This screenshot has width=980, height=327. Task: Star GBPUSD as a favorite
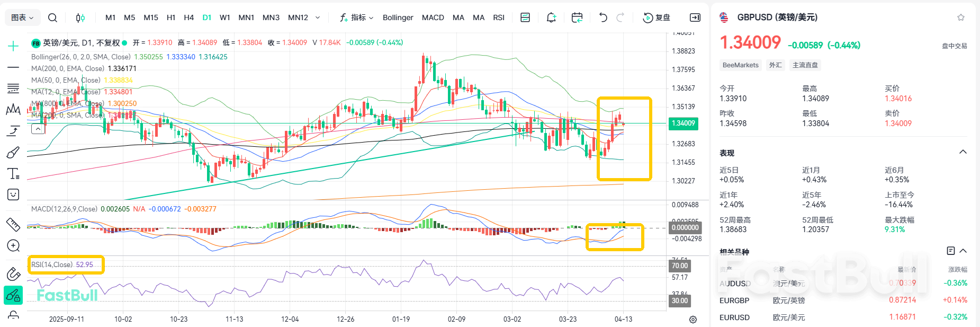(x=961, y=17)
